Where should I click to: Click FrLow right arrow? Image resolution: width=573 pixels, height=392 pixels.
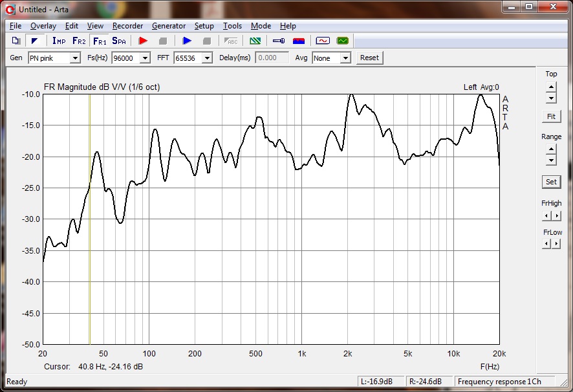(x=556, y=243)
